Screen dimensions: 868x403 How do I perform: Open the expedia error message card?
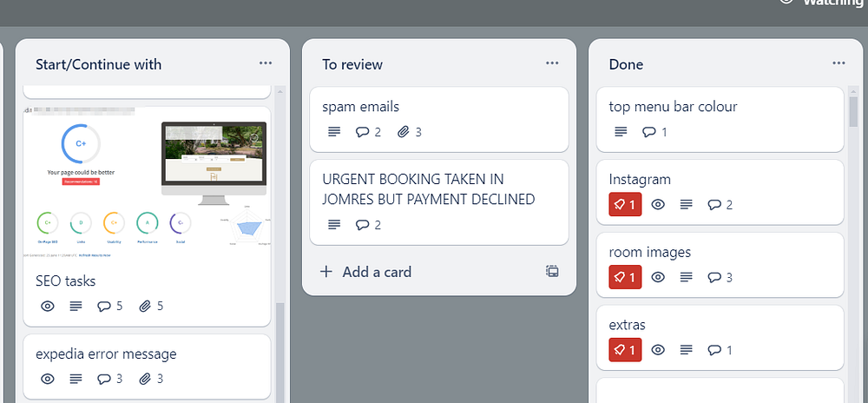click(147, 366)
